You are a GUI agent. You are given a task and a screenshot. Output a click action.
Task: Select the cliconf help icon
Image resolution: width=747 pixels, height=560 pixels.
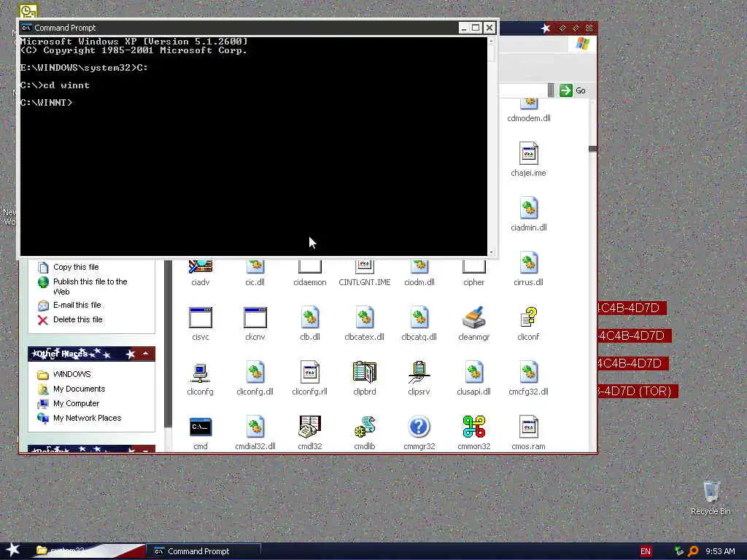click(x=528, y=318)
